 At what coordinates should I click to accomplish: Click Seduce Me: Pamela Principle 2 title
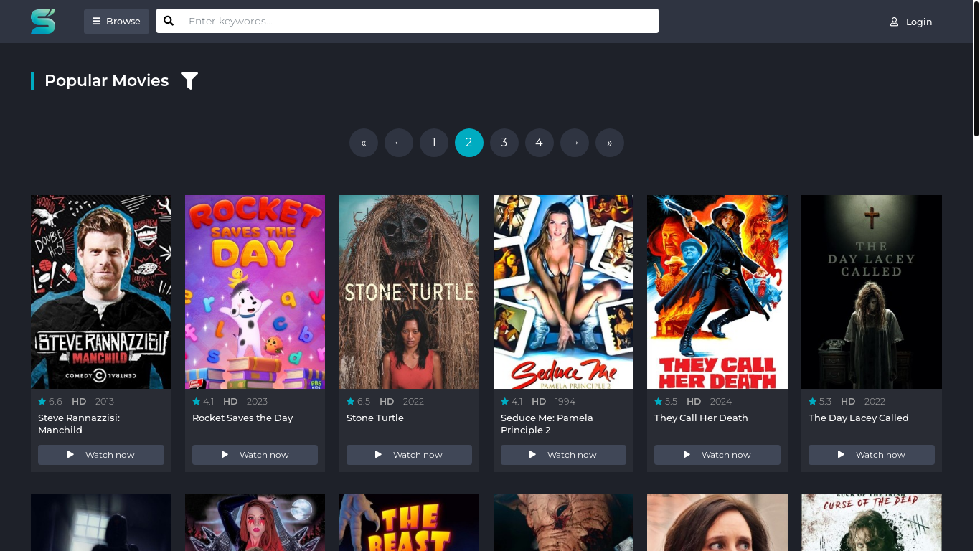[547, 424]
